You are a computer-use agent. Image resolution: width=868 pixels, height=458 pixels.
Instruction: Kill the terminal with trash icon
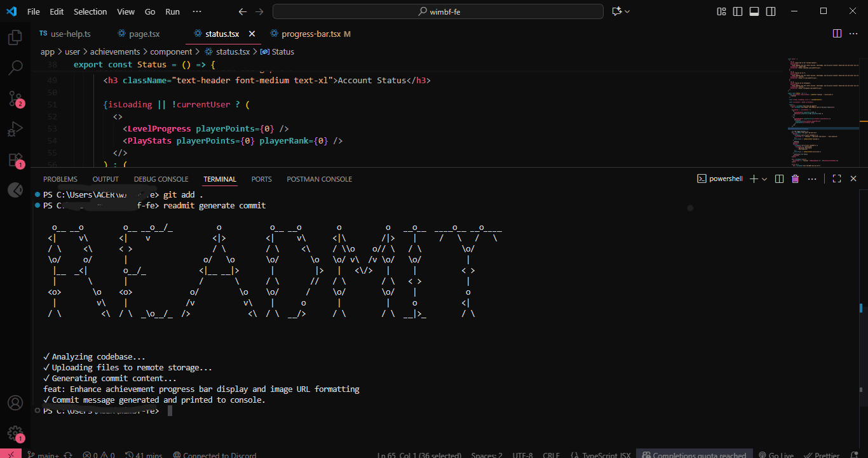[x=795, y=179]
